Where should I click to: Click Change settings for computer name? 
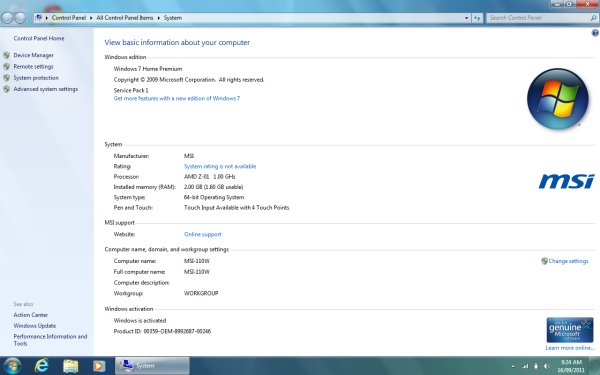[x=568, y=261]
